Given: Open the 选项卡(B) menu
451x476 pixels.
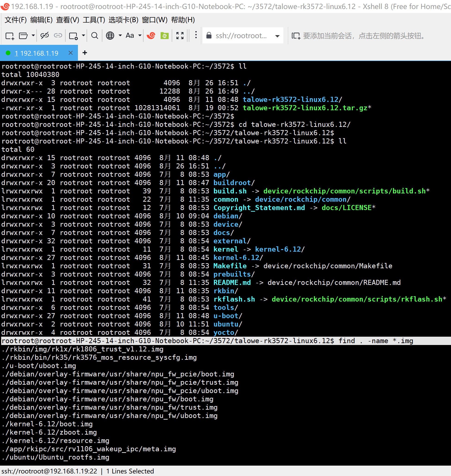Looking at the screenshot, I should coord(123,20).
